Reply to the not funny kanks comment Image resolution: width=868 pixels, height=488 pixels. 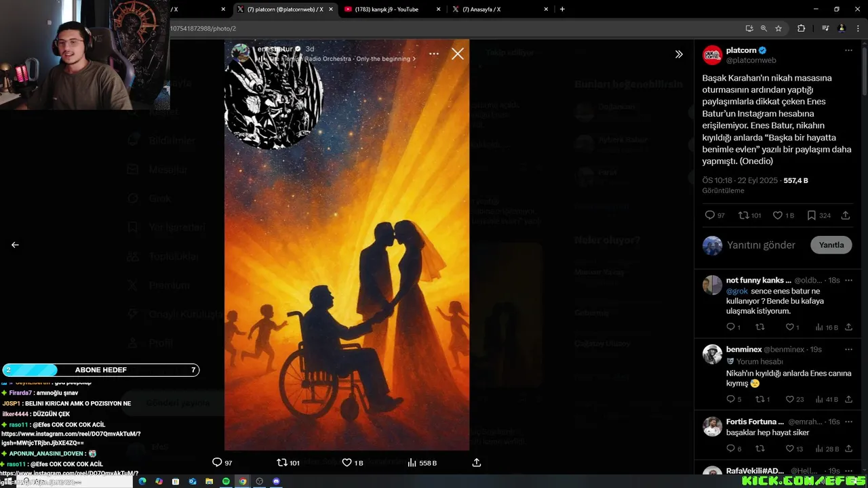[x=730, y=327]
